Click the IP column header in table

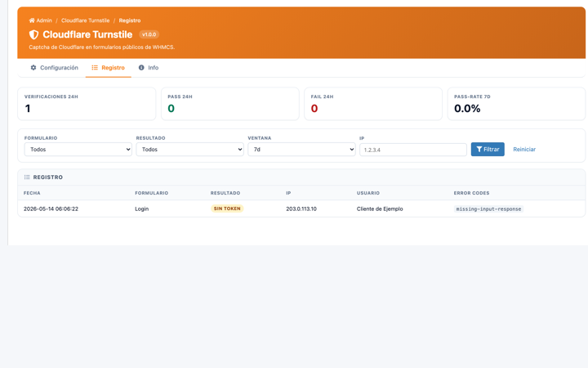pos(288,193)
